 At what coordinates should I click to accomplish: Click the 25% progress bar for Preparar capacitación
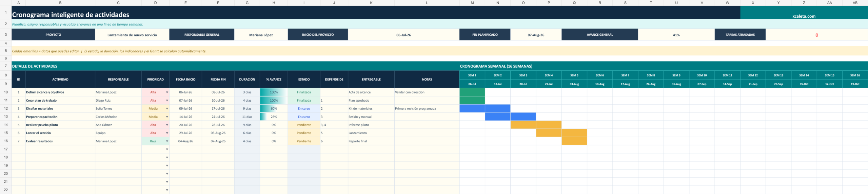(x=274, y=117)
